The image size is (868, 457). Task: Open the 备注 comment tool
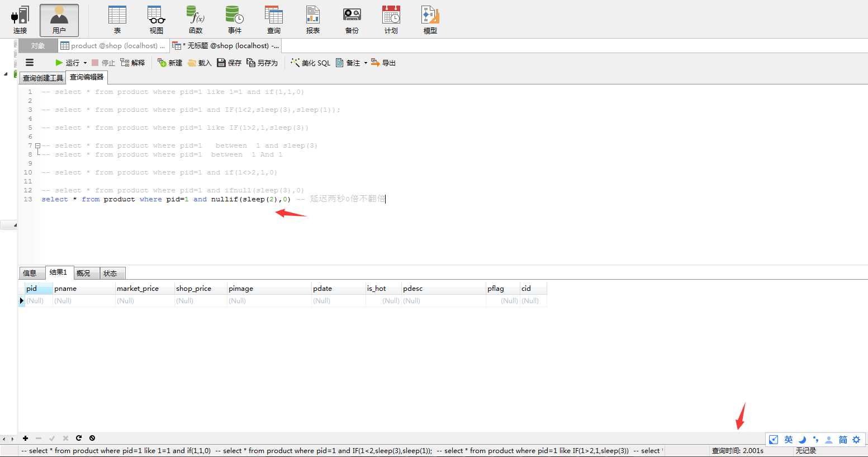point(348,63)
